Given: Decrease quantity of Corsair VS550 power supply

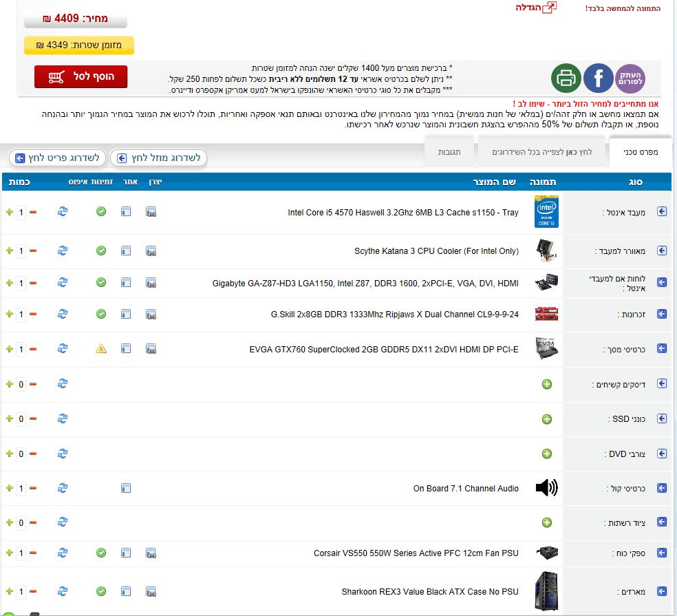Looking at the screenshot, I should [33, 553].
